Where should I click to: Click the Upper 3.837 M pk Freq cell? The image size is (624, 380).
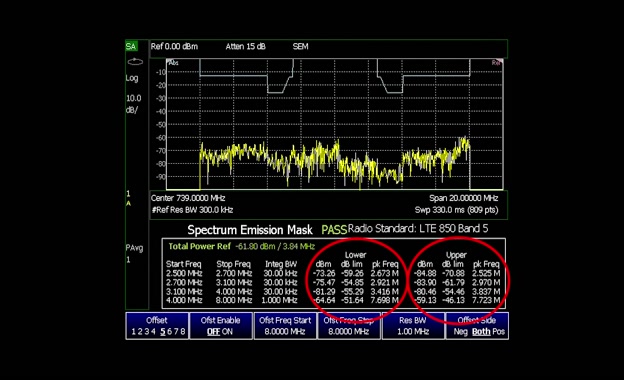[486, 292]
